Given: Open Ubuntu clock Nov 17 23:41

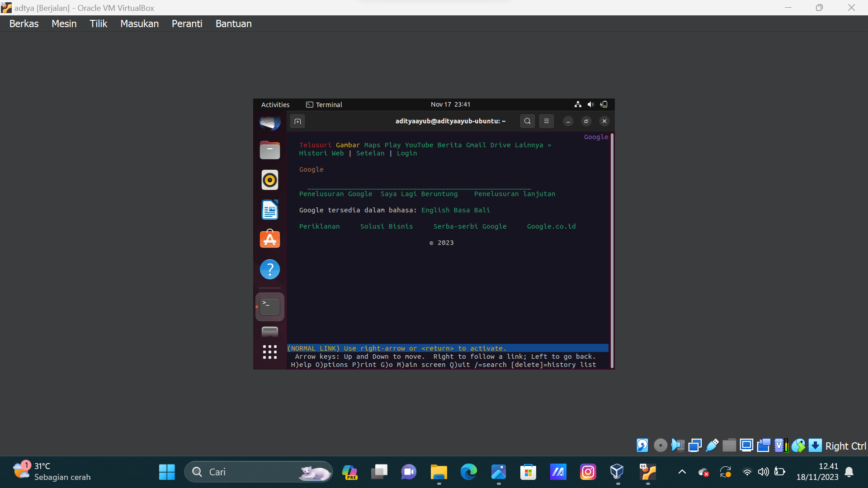Looking at the screenshot, I should tap(450, 104).
